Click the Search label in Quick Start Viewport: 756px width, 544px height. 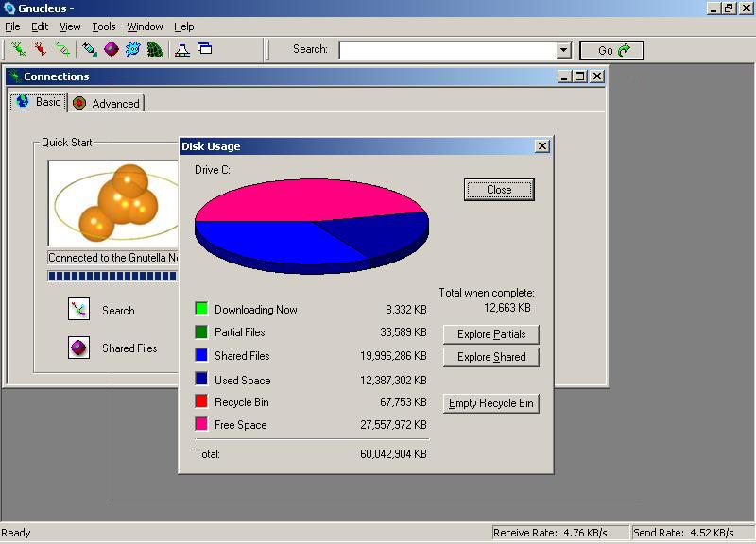pos(119,311)
